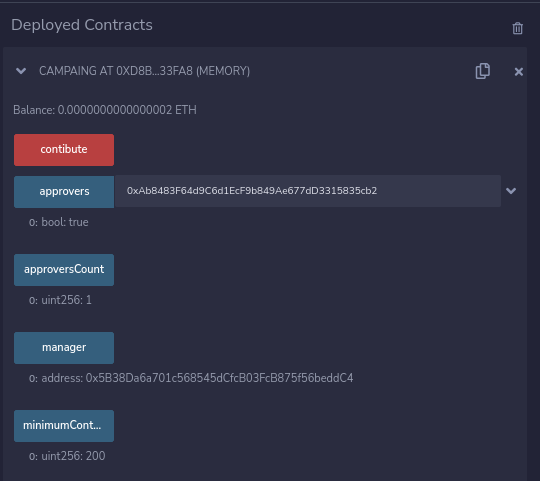Edit the approvers address input field
540x481 pixels.
pyautogui.click(x=308, y=191)
